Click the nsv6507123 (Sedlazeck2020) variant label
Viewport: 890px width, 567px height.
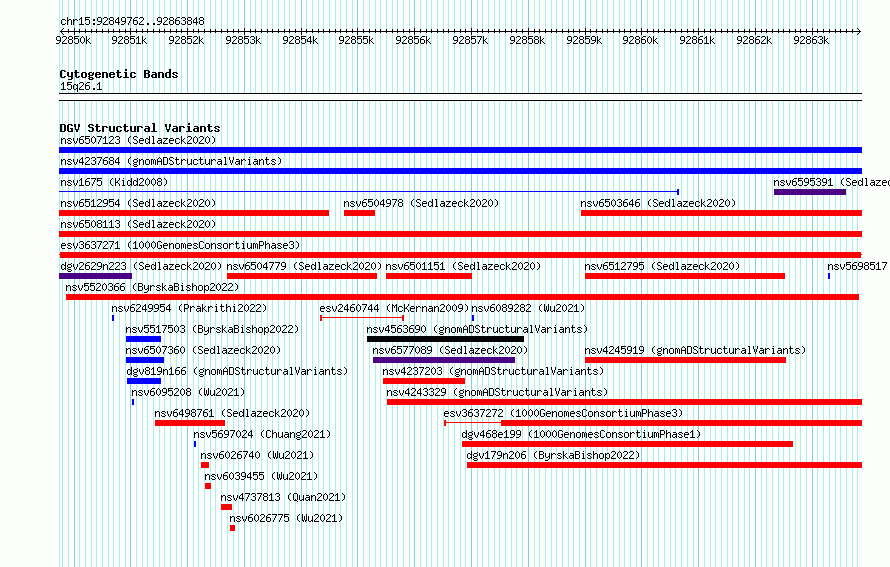point(138,140)
